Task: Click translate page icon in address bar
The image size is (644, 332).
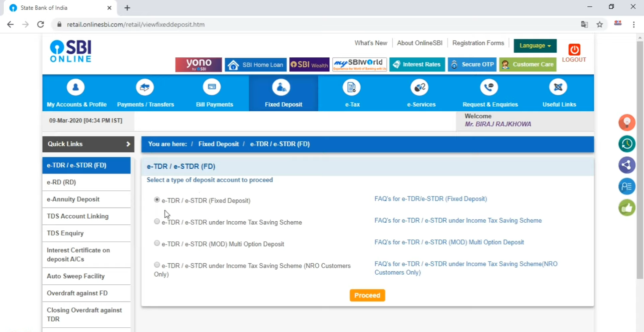Action: pyautogui.click(x=584, y=24)
